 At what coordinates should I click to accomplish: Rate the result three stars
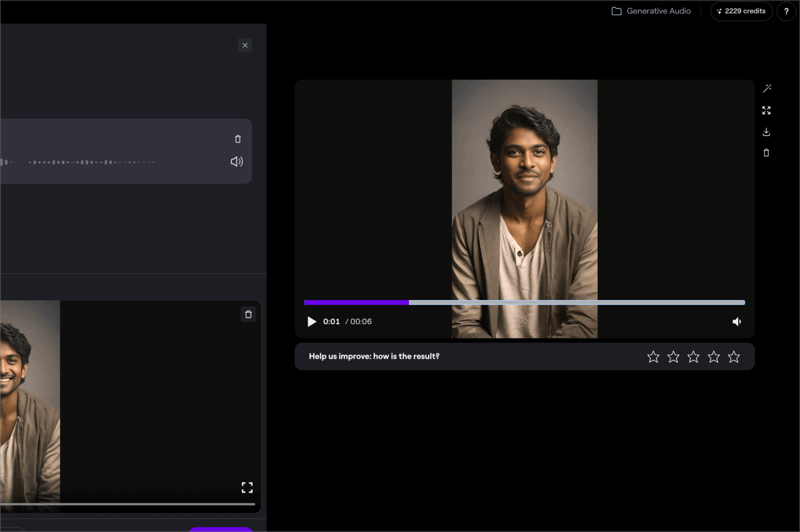(693, 357)
